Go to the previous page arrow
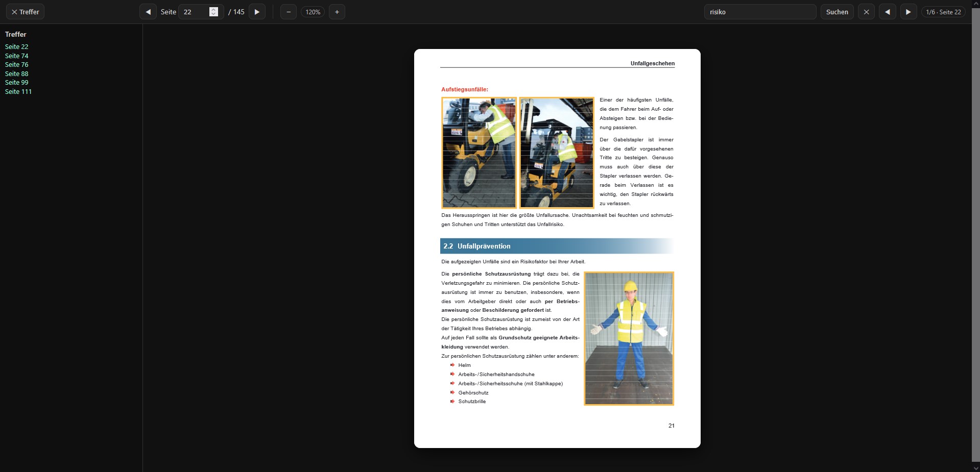Image resolution: width=980 pixels, height=472 pixels. [x=148, y=12]
